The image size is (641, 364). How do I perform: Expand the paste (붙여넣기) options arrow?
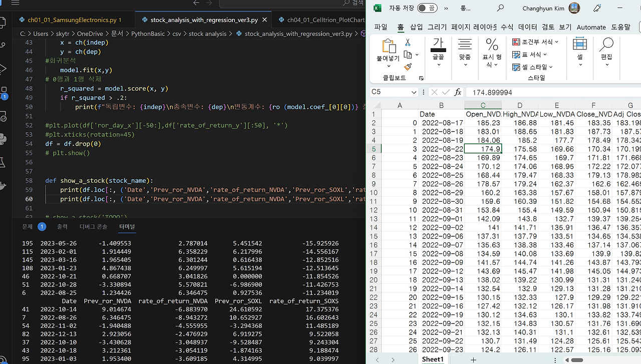click(x=388, y=66)
